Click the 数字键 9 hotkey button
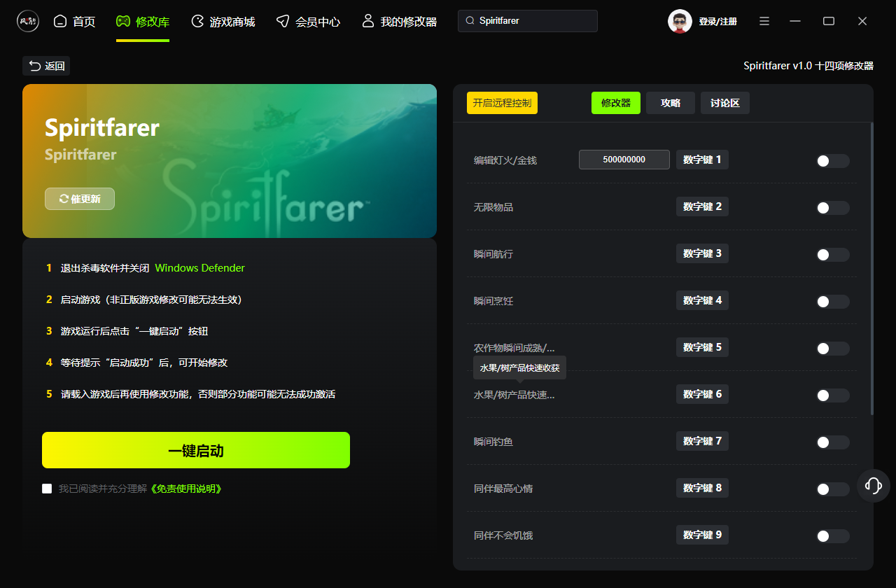 (x=702, y=535)
